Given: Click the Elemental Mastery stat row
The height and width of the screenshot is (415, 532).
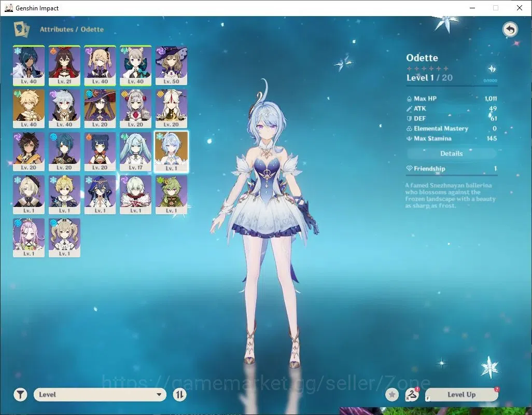Looking at the screenshot, I should tap(452, 129).
